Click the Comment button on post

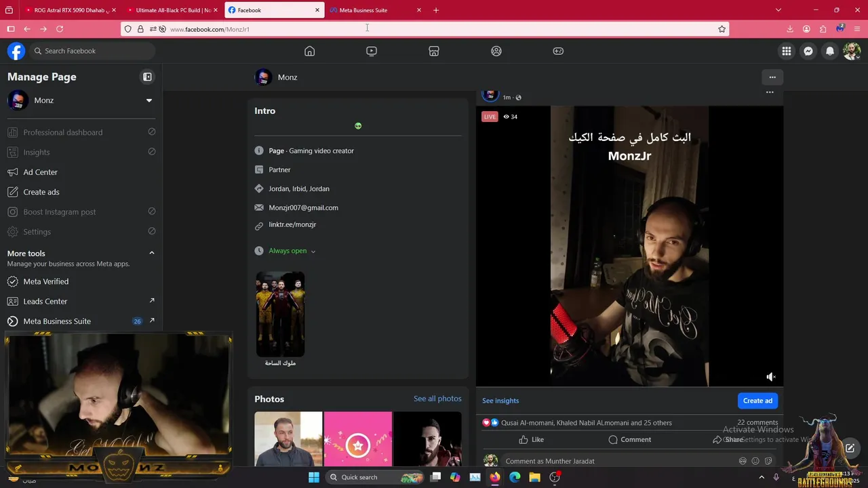coord(629,439)
